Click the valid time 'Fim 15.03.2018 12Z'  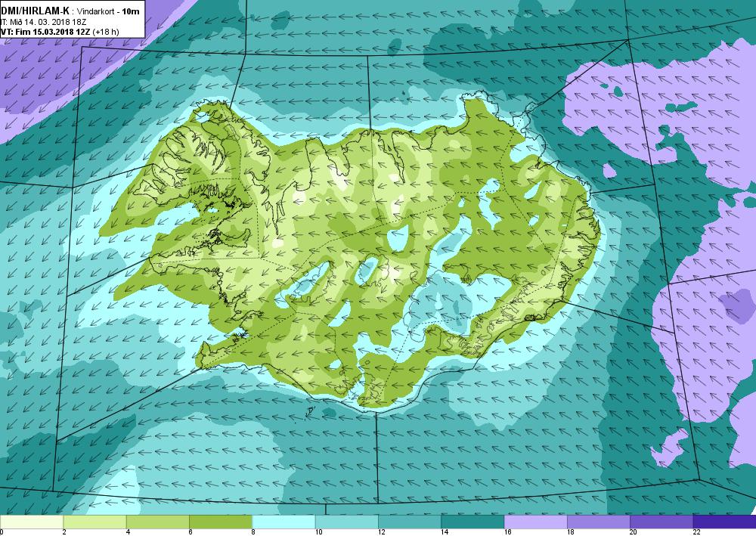tap(53, 32)
